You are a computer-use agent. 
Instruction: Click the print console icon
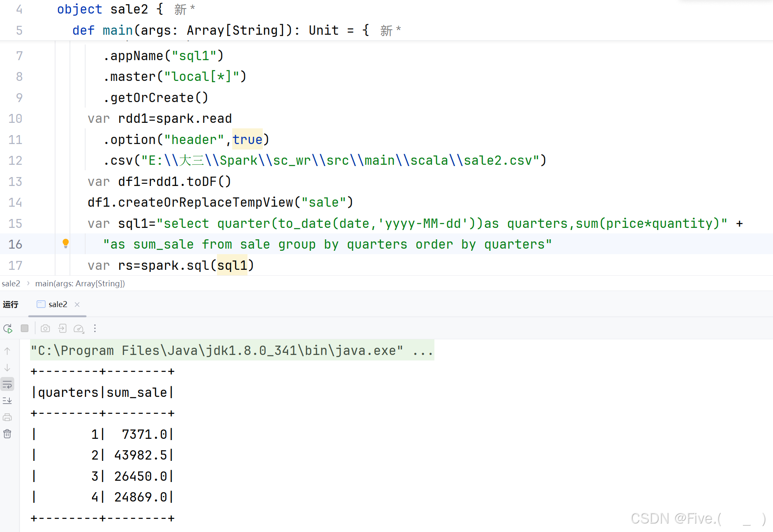7,417
